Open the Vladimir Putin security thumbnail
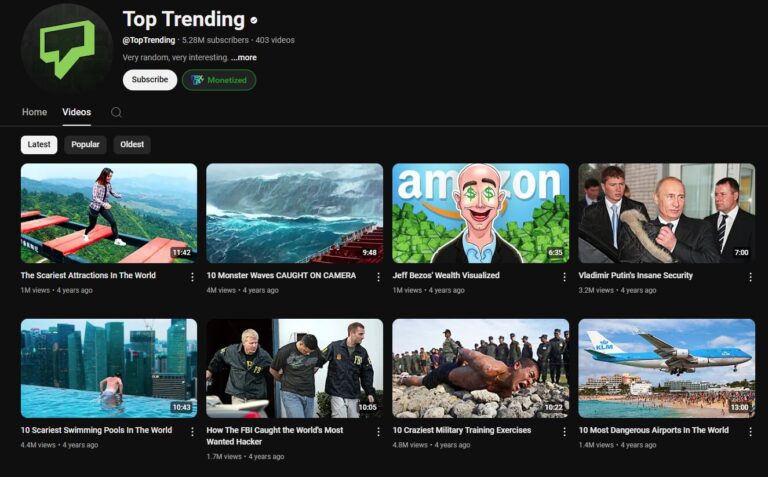768x477 pixels. coord(667,213)
